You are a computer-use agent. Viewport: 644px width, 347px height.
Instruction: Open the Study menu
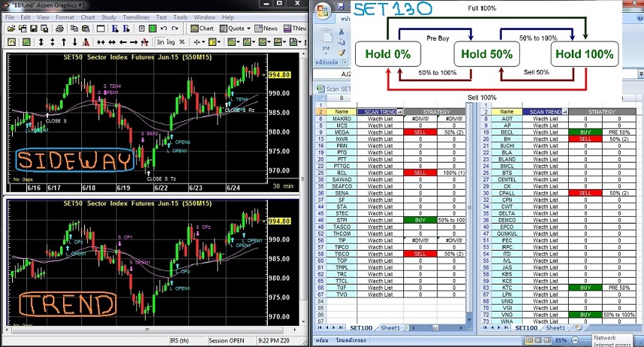point(108,17)
